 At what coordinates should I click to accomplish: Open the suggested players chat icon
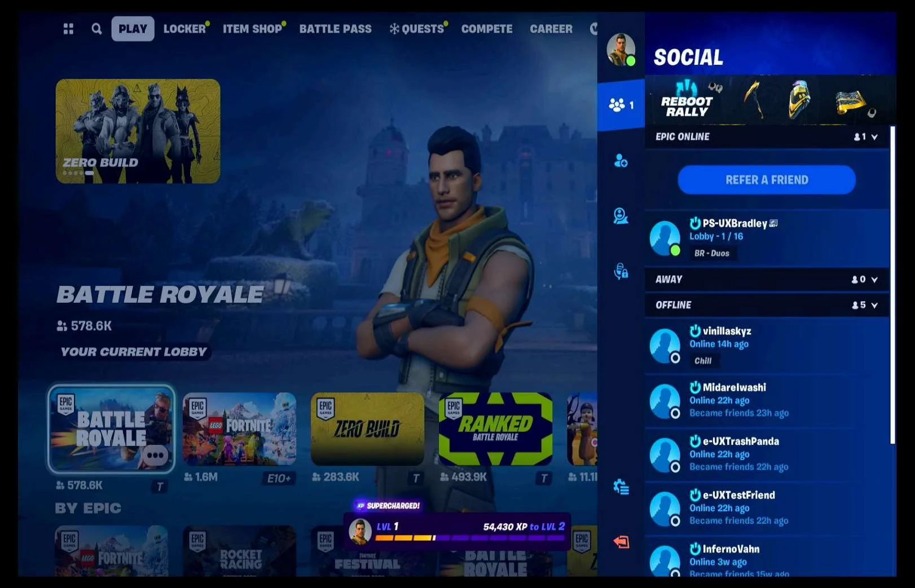coord(621,216)
